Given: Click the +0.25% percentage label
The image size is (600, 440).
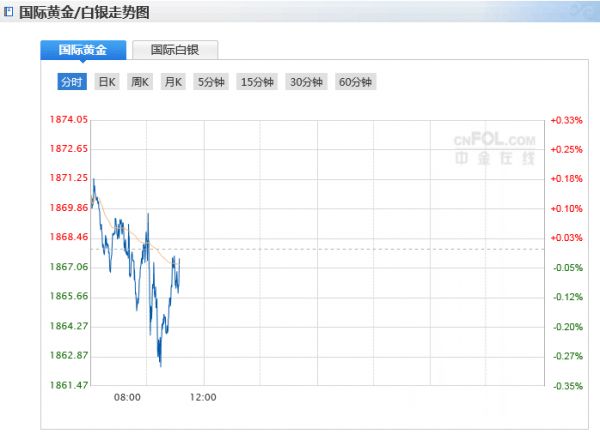Looking at the screenshot, I should [566, 150].
